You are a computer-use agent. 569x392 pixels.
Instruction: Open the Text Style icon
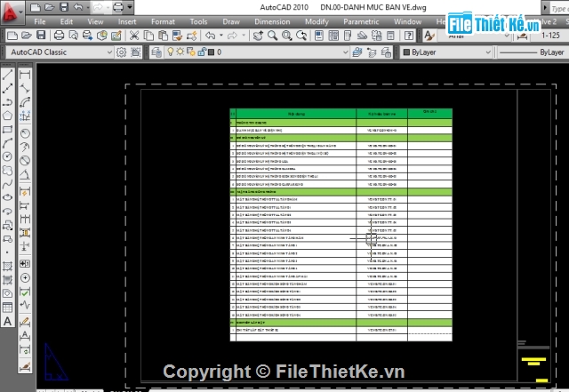429,36
